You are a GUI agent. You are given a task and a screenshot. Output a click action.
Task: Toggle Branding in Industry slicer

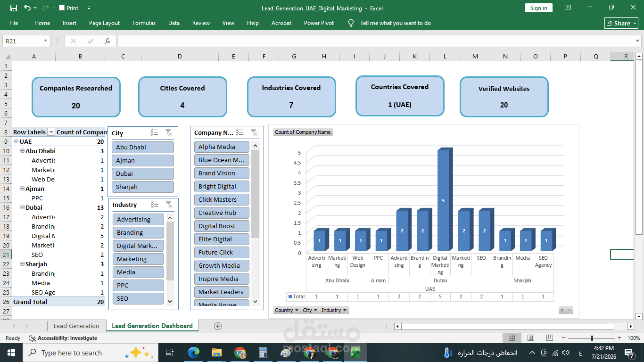[x=138, y=232]
